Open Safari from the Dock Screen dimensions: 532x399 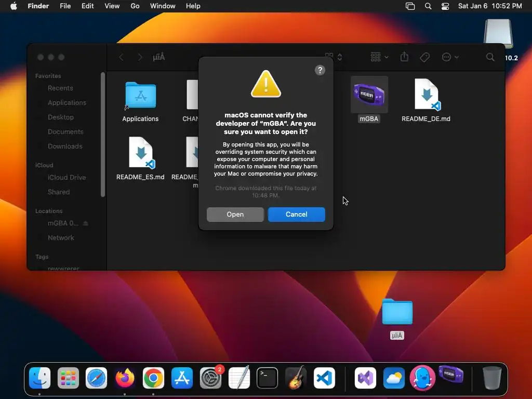[96, 378]
